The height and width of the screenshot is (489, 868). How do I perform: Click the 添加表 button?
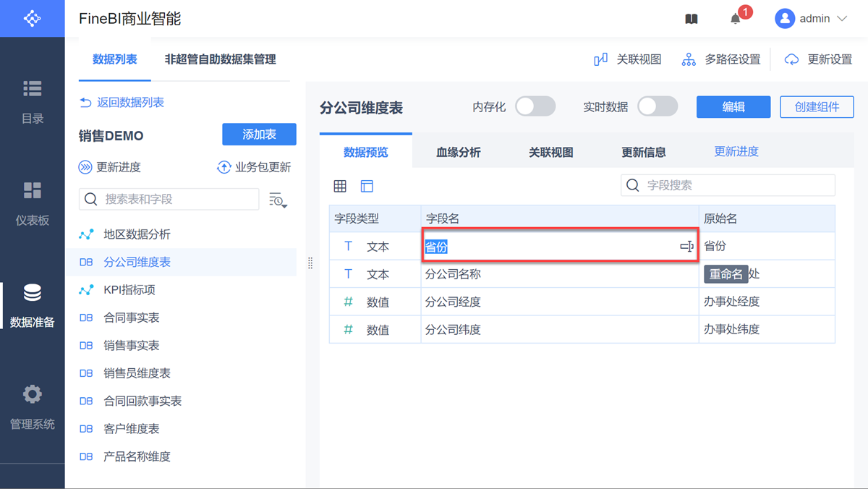pyautogui.click(x=259, y=135)
